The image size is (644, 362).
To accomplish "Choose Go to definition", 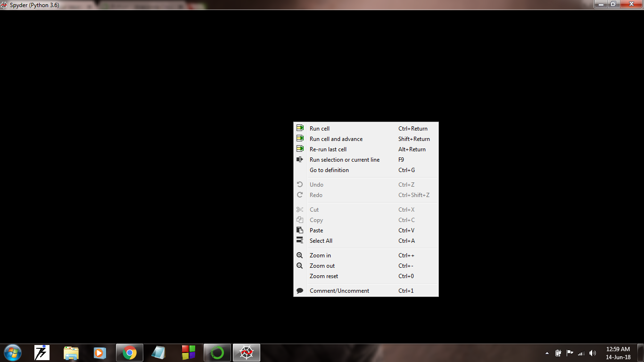I will click(x=366, y=170).
